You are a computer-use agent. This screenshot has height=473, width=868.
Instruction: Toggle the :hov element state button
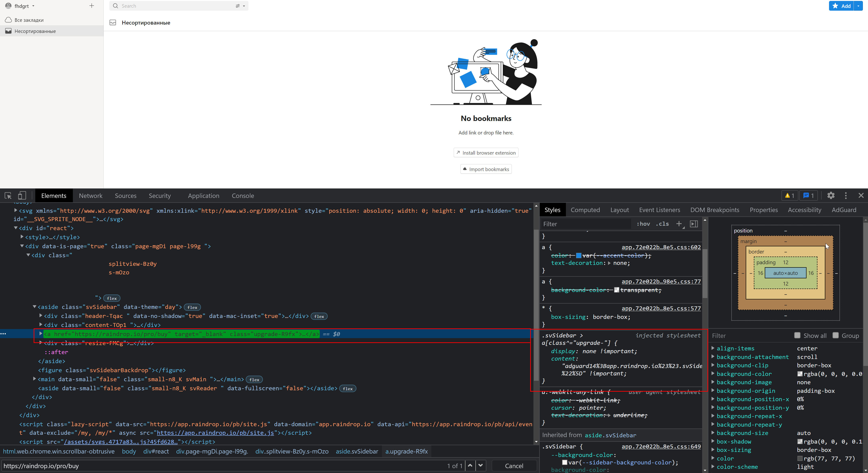click(643, 224)
